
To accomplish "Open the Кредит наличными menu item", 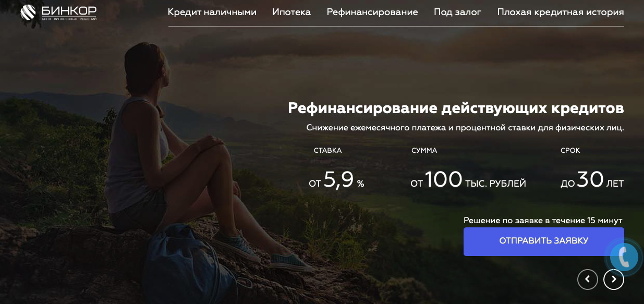I will tap(212, 12).
